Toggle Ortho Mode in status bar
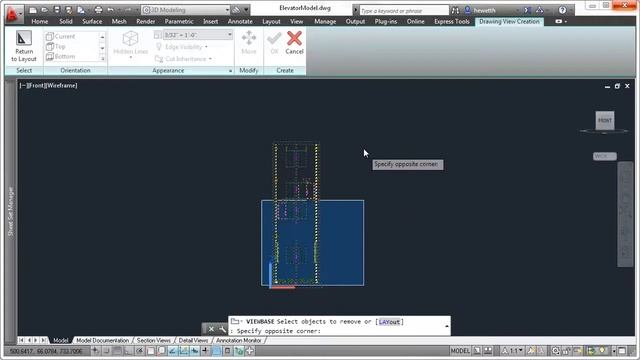Viewport: 640px width, 360px height. click(129, 351)
